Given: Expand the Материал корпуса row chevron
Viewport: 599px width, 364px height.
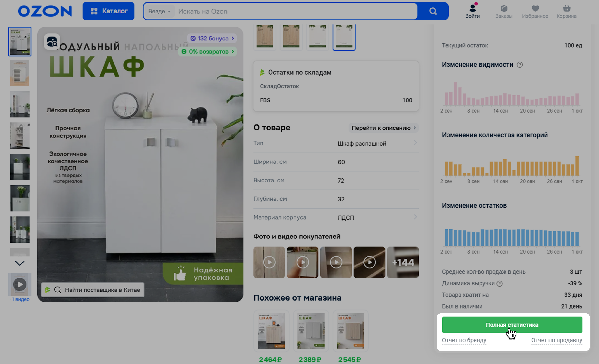Looking at the screenshot, I should click(x=415, y=217).
